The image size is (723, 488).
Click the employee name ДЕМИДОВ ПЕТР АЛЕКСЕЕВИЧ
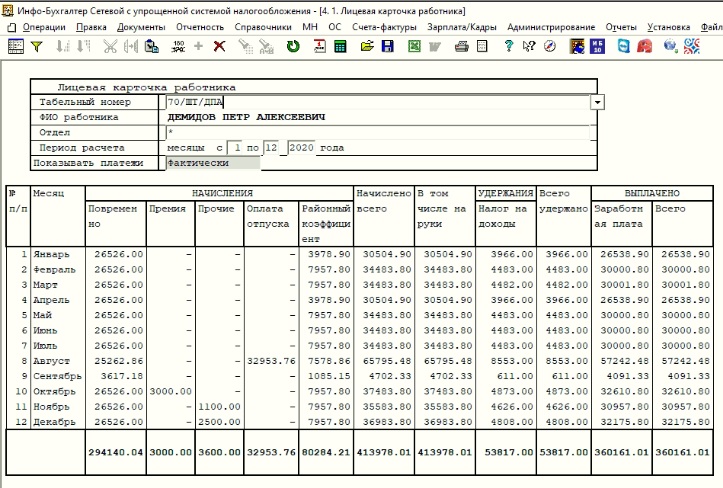pos(246,117)
